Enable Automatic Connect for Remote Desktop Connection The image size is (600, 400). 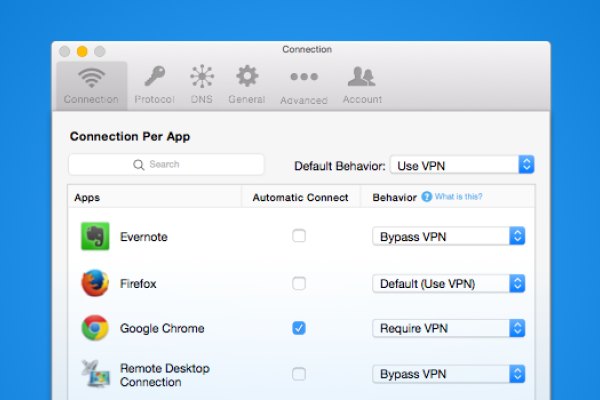(299, 374)
